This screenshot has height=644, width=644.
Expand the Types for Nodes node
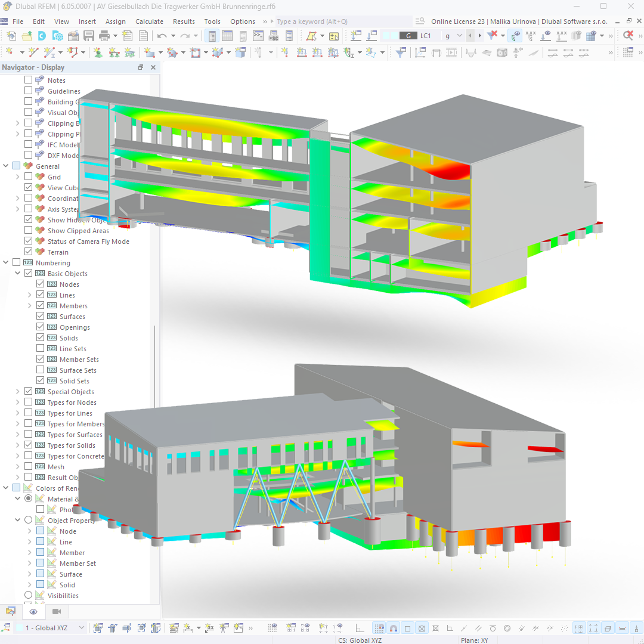coord(18,402)
